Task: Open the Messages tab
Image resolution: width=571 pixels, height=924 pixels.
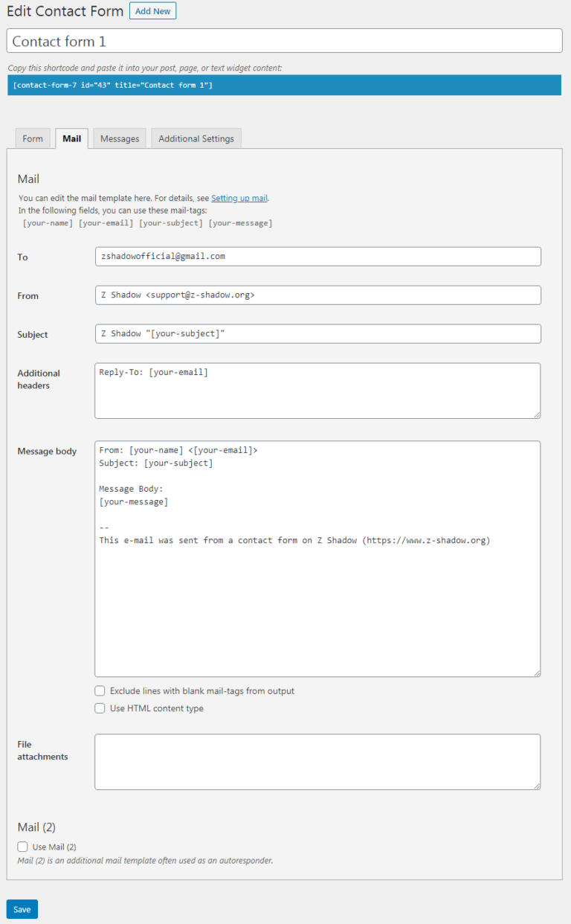Action: pyautogui.click(x=119, y=138)
